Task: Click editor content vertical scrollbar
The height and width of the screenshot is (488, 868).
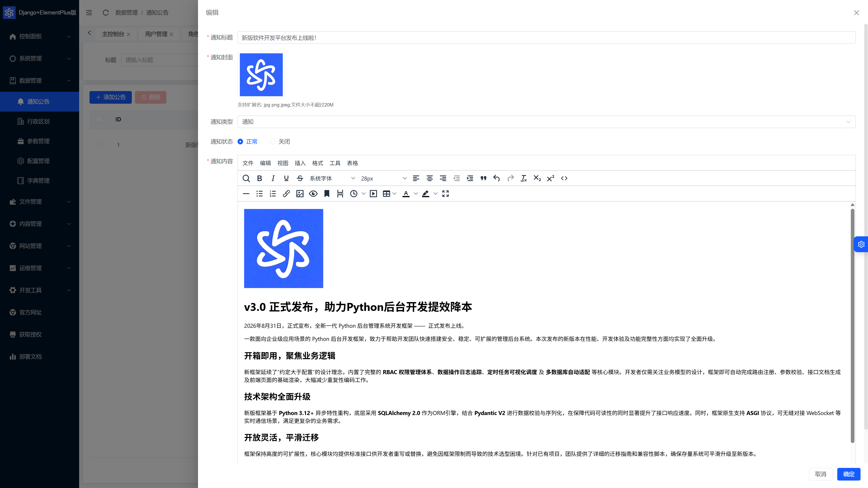Action: [852, 325]
